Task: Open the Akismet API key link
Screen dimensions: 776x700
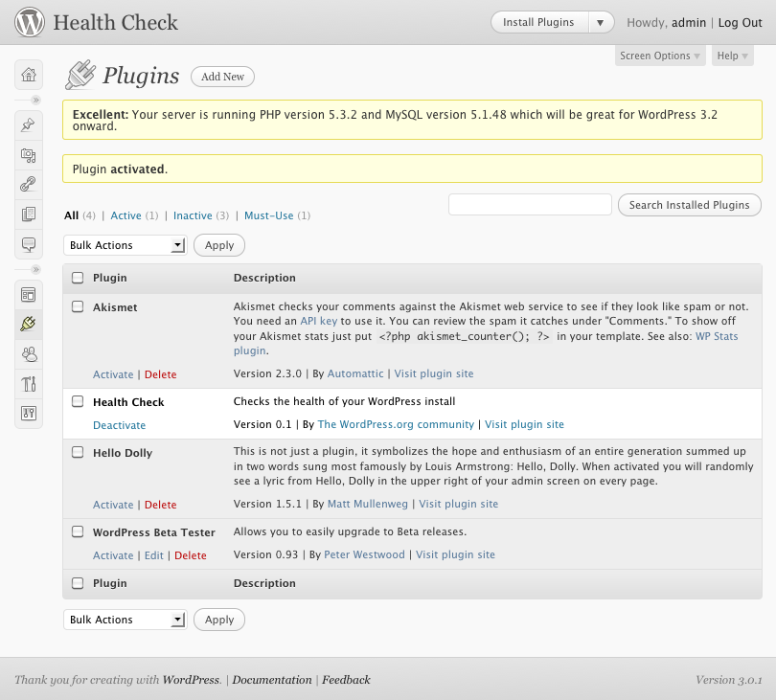Action: pyautogui.click(x=319, y=321)
